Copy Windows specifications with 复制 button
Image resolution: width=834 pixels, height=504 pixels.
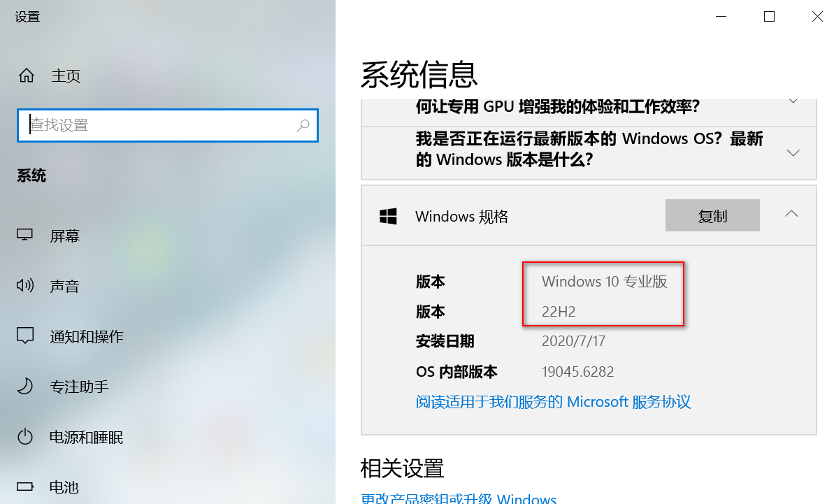tap(712, 215)
